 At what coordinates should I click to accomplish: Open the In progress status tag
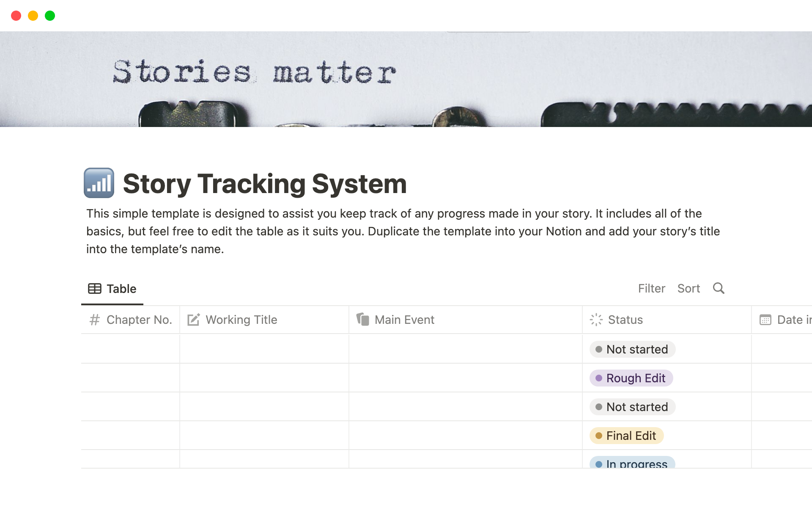pos(632,463)
